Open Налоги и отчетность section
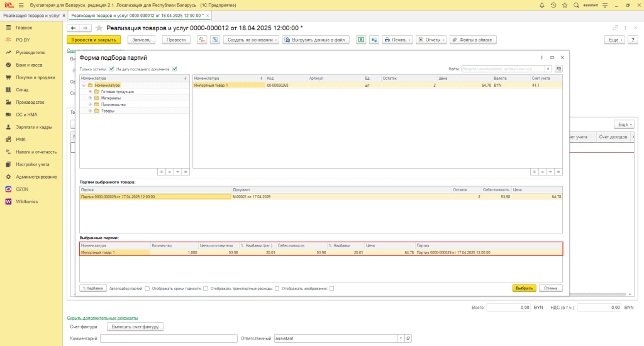644x346 pixels. click(36, 152)
